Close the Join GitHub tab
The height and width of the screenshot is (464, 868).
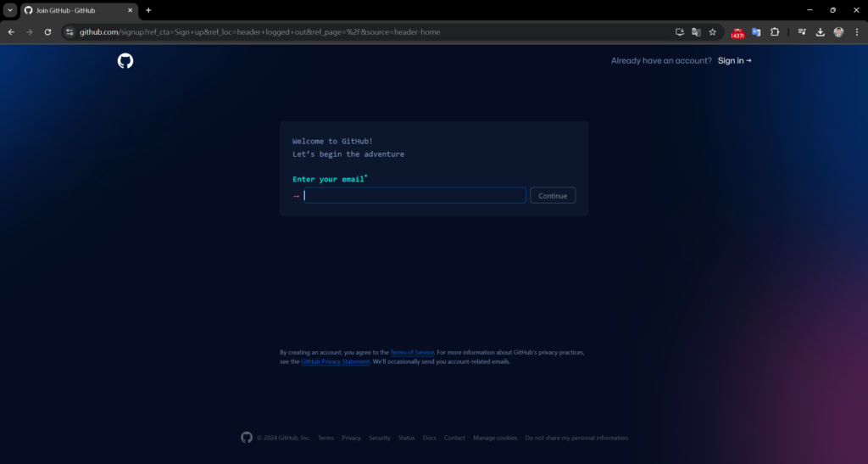click(130, 10)
